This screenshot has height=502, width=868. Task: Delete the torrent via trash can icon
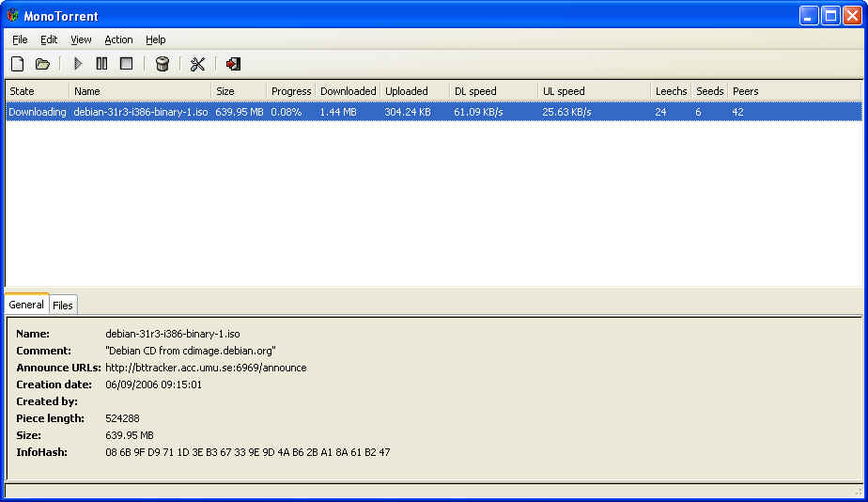click(163, 64)
